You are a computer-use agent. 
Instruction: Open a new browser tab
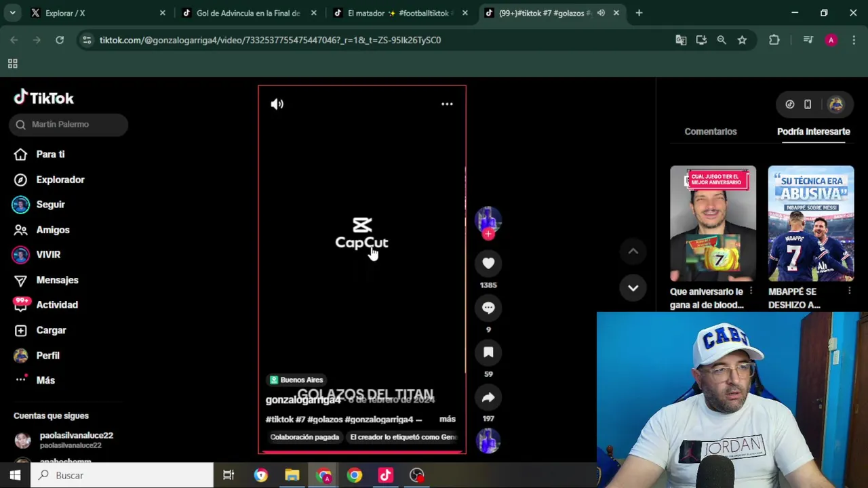[x=639, y=13]
